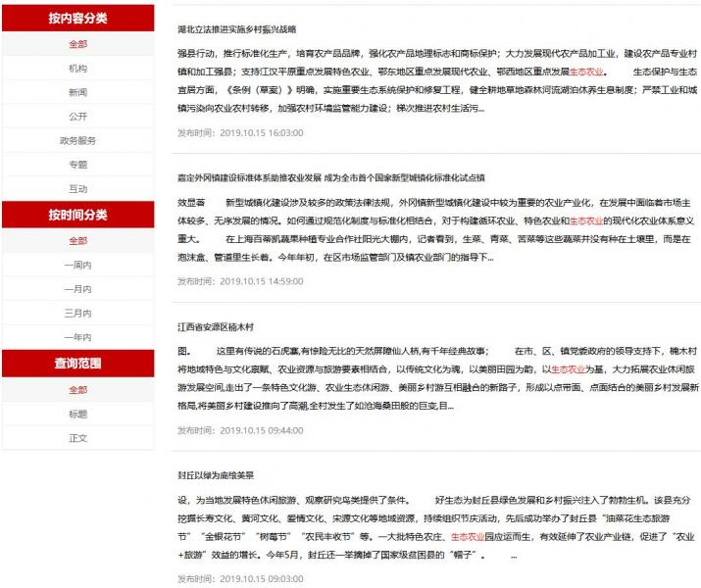This screenshot has height=588, width=701.
Task: Choose the 三月内 time filter
Action: point(77,313)
